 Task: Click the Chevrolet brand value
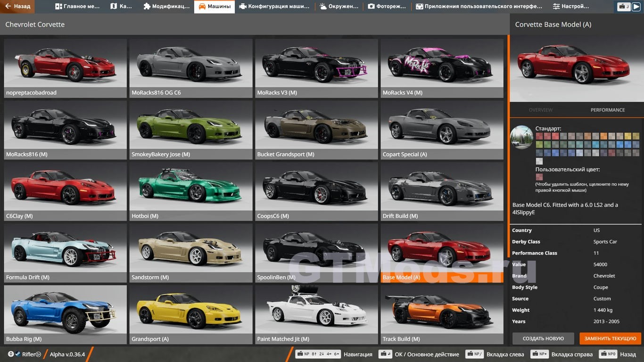604,276
